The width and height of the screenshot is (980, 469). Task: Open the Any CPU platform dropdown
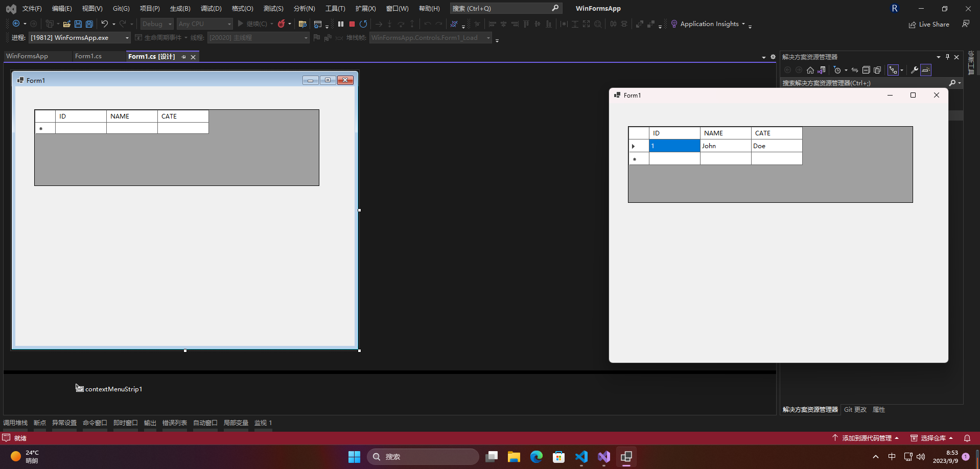tap(205, 24)
